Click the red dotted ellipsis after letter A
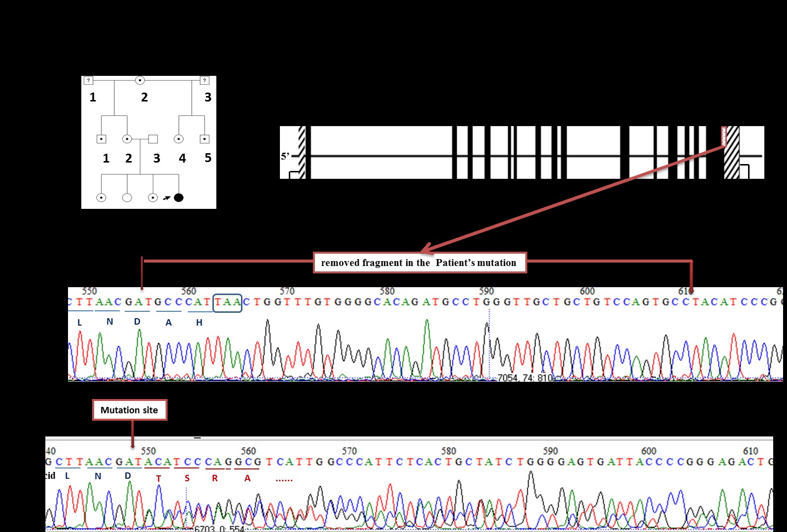Screen dimensions: 787x532 click(284, 479)
